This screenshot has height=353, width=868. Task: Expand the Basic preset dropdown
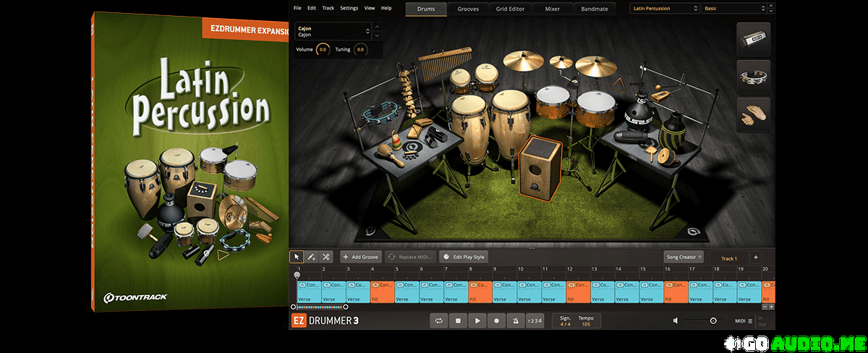coord(733,9)
